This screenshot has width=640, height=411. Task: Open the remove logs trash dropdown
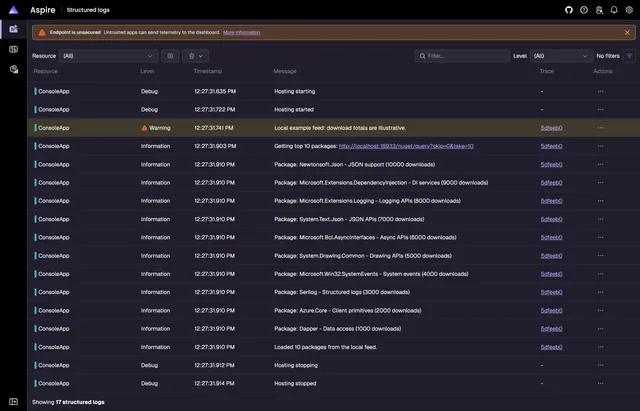[196, 56]
